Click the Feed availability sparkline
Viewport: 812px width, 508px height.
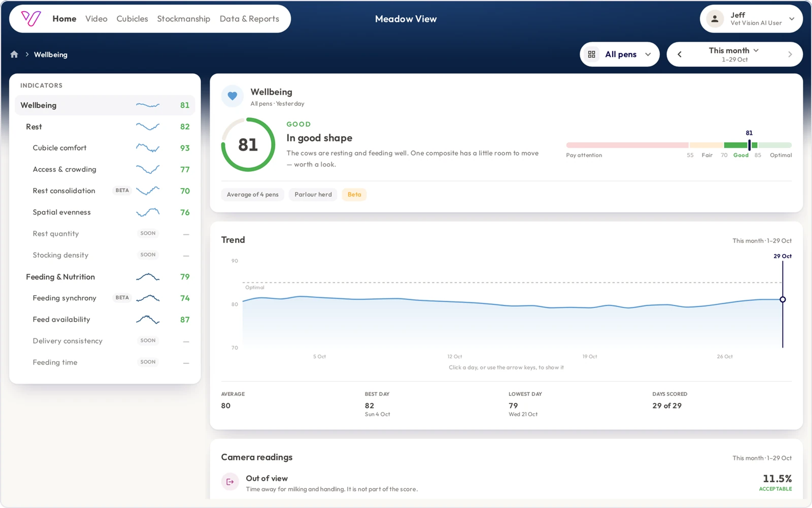click(148, 320)
